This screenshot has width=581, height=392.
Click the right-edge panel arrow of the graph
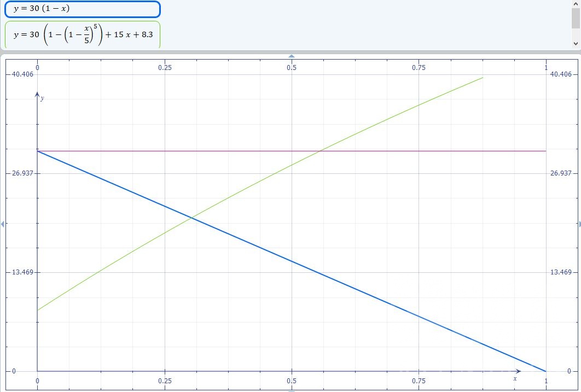579,224
